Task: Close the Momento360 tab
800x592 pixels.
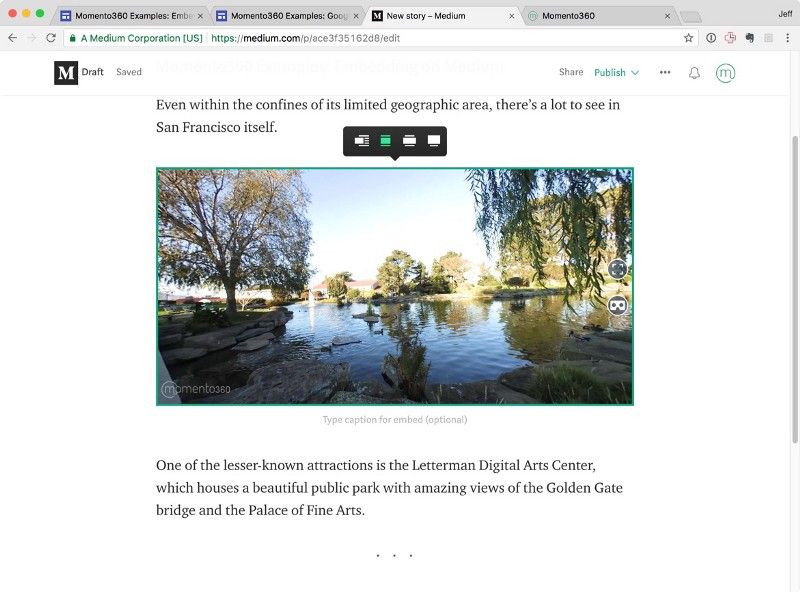Action: 667,16
